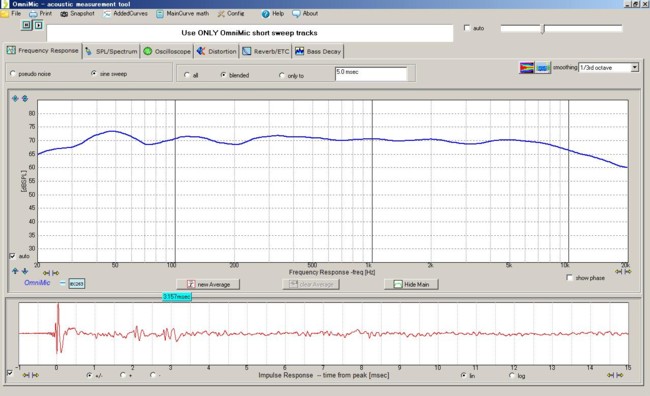Open the Config menu
650x396 pixels.
tap(231, 14)
